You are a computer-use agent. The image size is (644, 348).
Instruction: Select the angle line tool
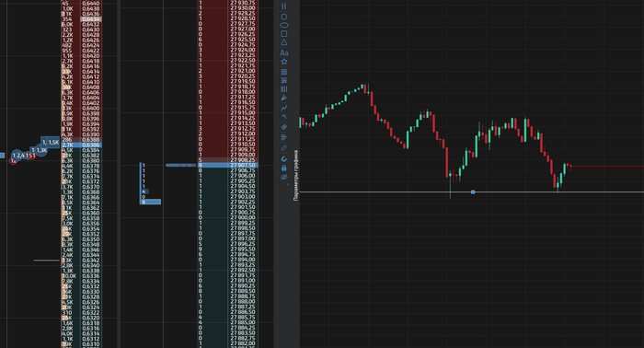pos(283,117)
